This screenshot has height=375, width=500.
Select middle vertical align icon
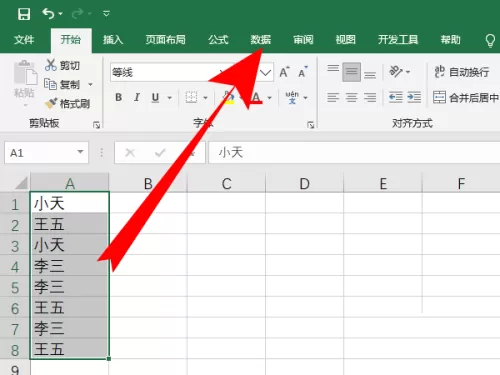point(351,72)
